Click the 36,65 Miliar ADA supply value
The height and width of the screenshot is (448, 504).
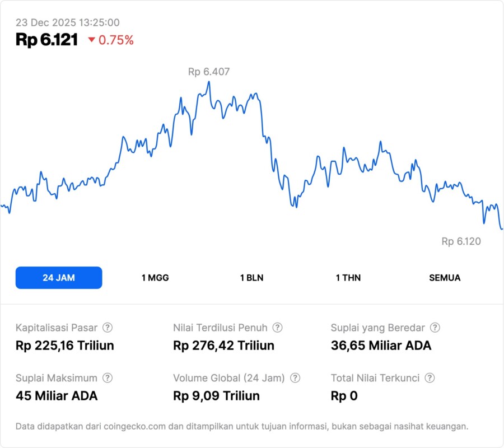(381, 346)
